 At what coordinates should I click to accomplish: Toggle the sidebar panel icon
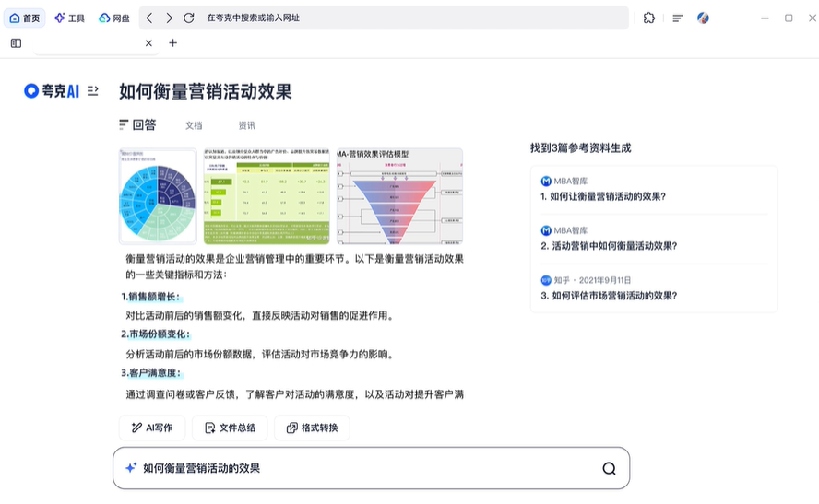(x=17, y=43)
